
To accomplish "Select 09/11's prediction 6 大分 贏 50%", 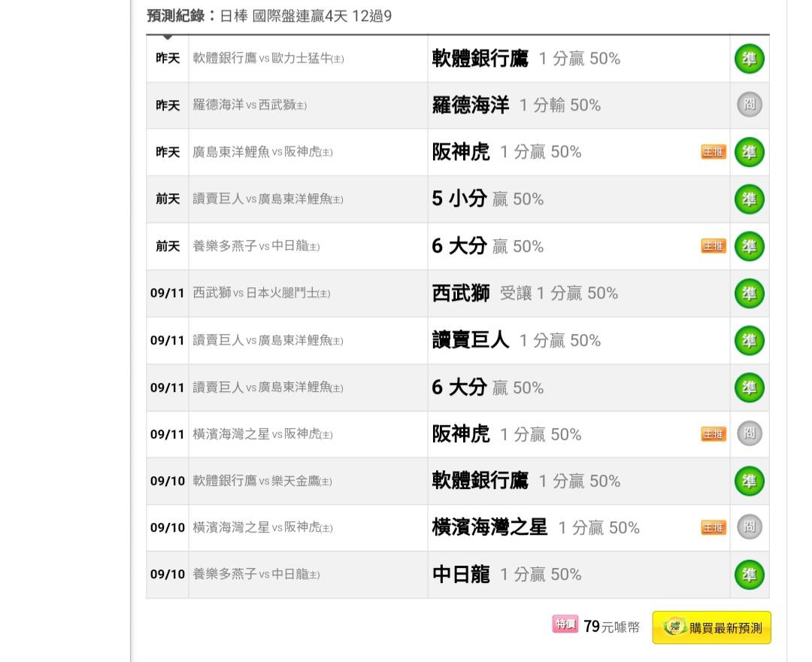I will click(x=488, y=387).
